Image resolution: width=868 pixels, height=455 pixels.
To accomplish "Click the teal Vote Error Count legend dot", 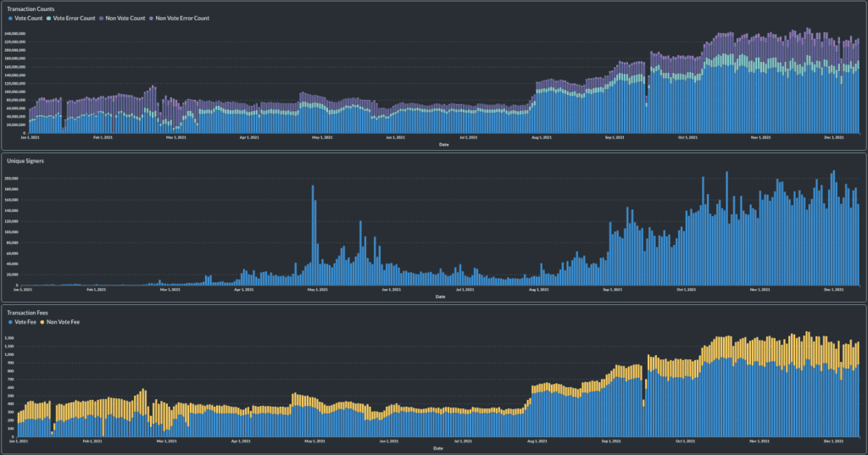I will coord(49,18).
